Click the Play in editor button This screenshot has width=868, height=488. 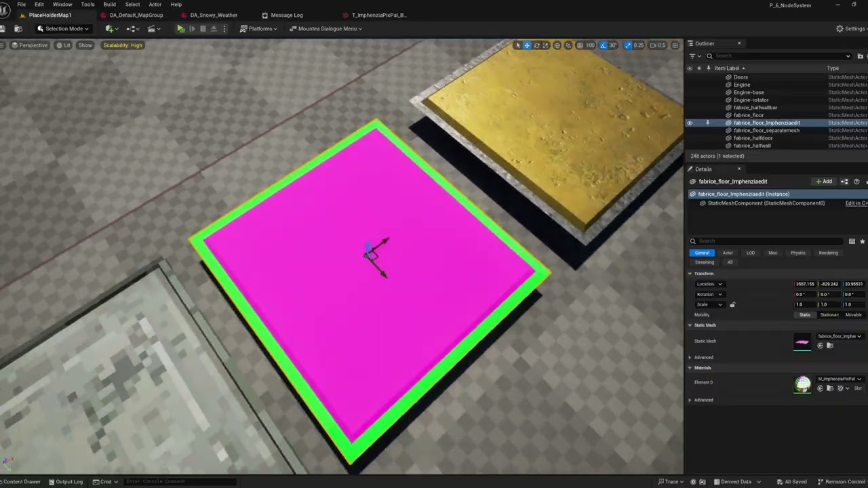(x=180, y=28)
